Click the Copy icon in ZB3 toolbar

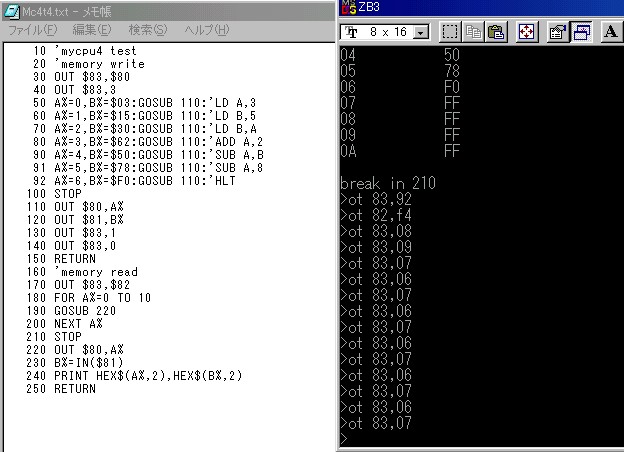tap(473, 32)
